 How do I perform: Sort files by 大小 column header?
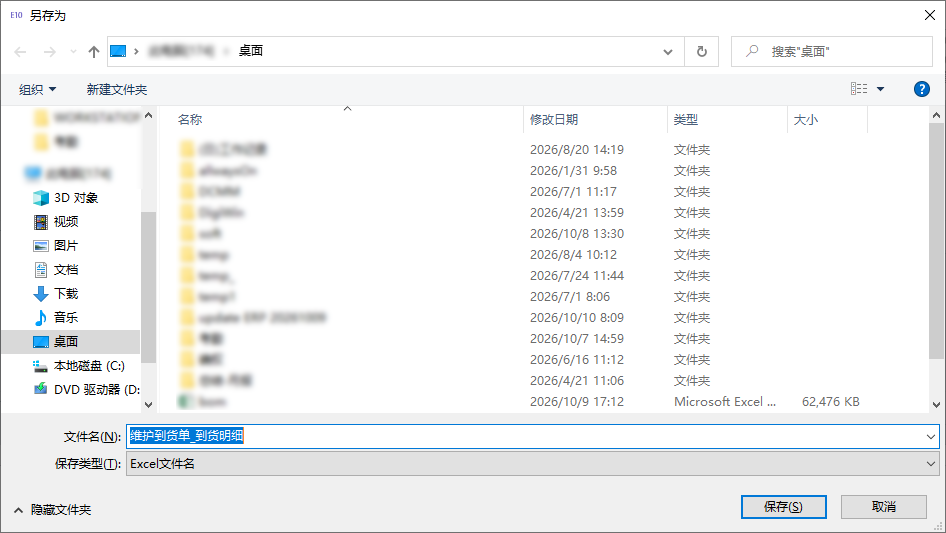[x=805, y=120]
